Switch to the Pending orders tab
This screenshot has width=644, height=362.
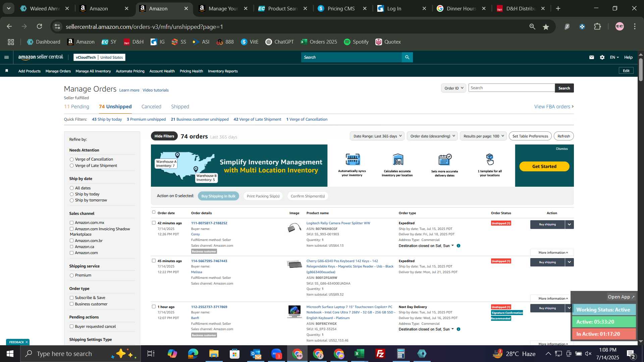pos(76,107)
